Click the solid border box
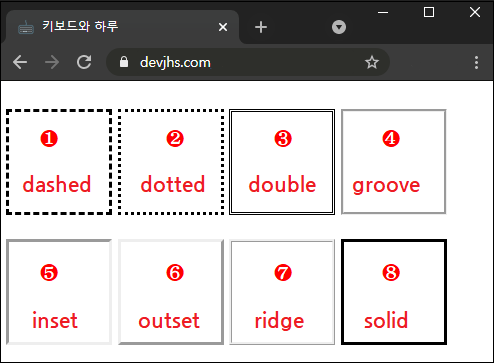The height and width of the screenshot is (363, 494). [x=394, y=292]
